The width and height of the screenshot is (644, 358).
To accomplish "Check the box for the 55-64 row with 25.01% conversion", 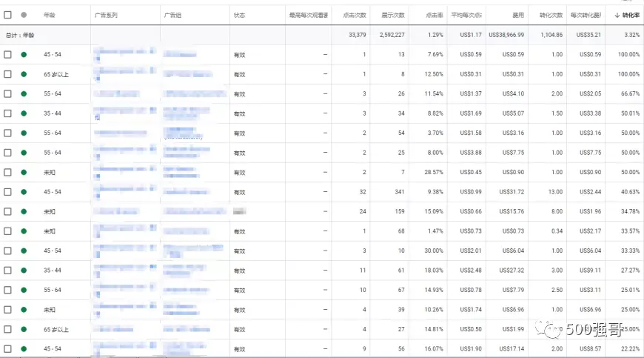I will 7,291.
